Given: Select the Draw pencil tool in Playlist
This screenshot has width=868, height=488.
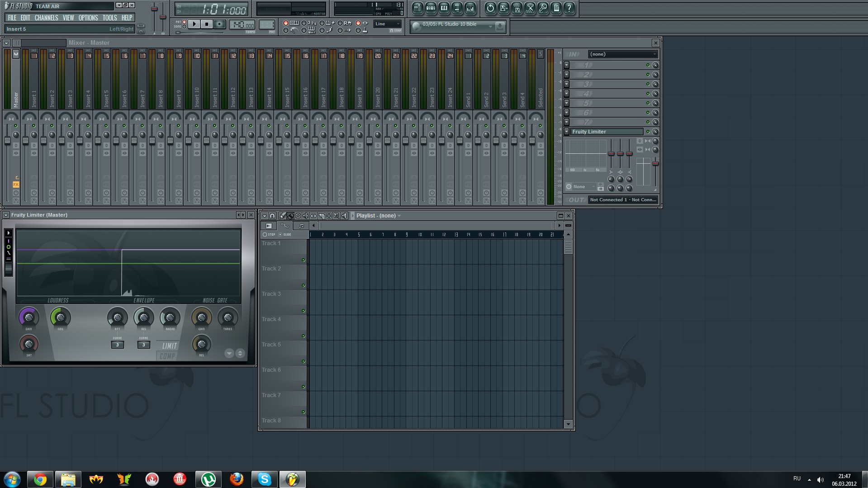Looking at the screenshot, I should (x=283, y=216).
